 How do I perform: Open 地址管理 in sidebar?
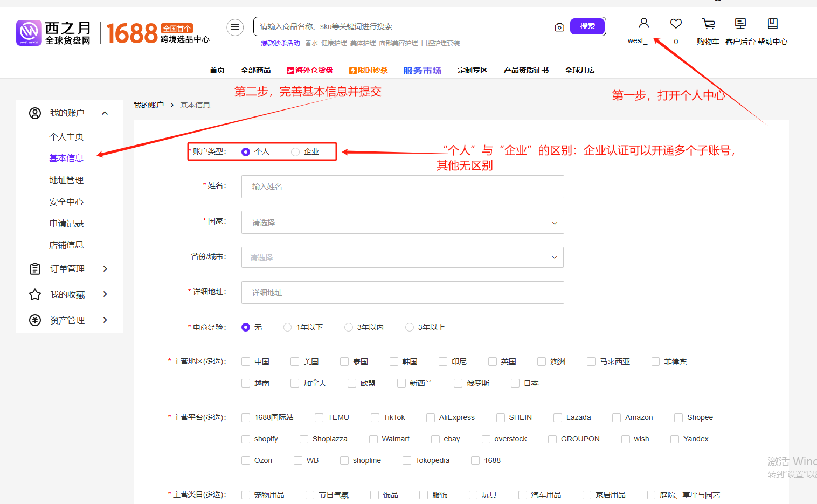coord(66,180)
